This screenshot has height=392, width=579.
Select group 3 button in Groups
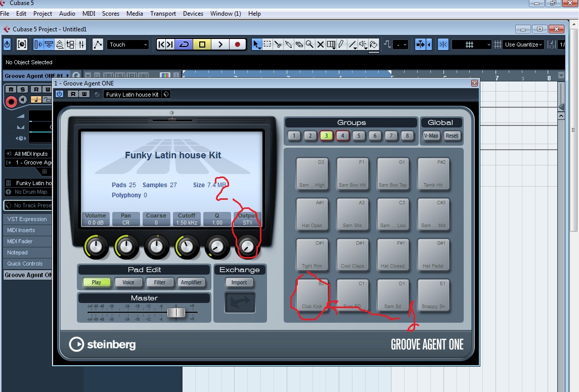tap(326, 136)
